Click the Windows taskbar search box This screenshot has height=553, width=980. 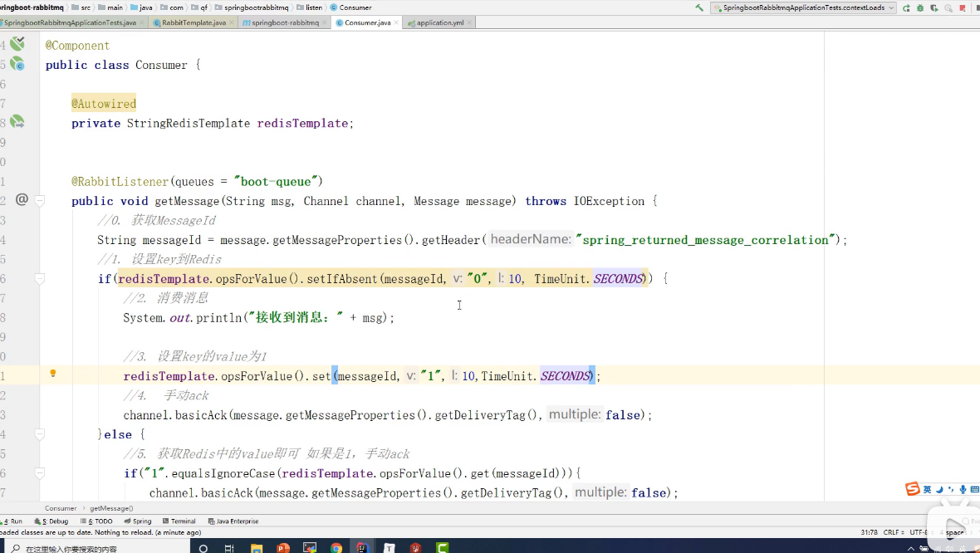(x=91, y=547)
